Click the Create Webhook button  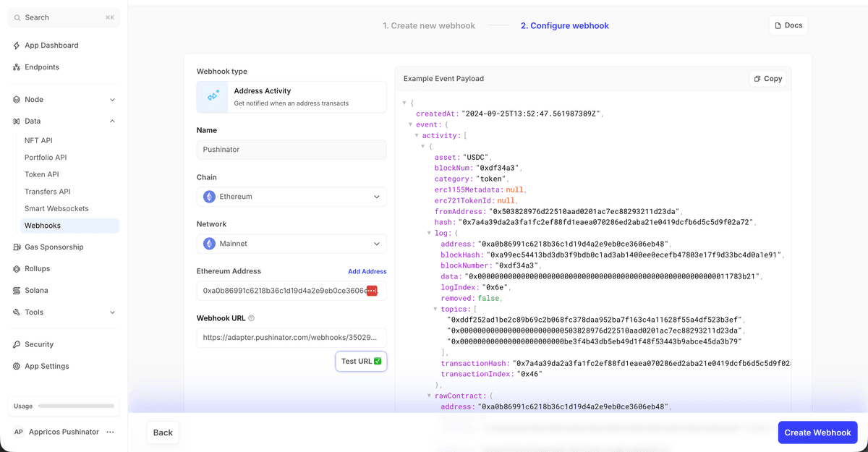tap(817, 432)
